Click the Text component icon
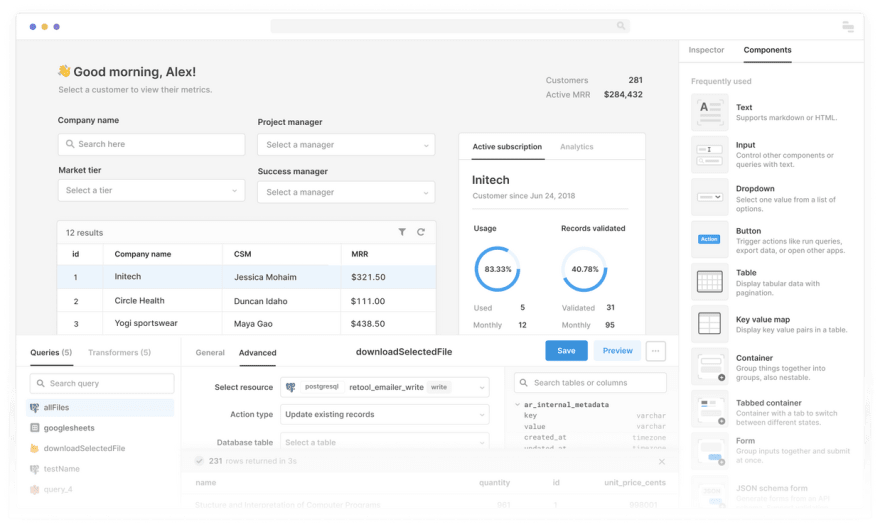880x527 pixels. pyautogui.click(x=709, y=112)
